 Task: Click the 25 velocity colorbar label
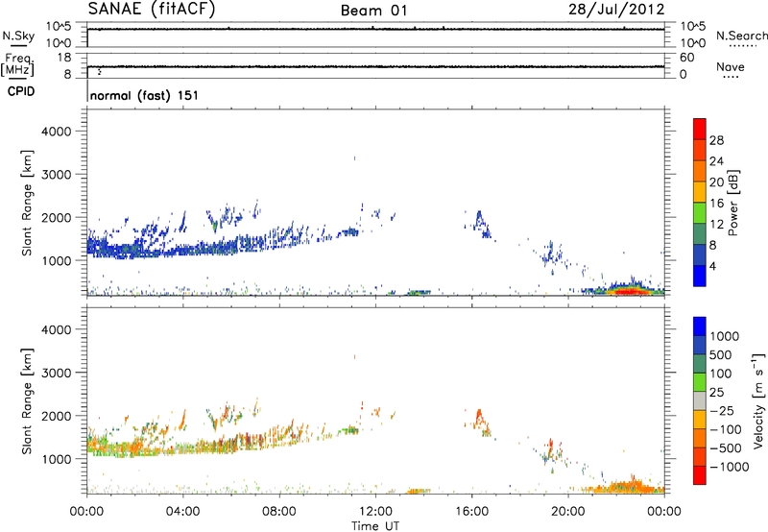[716, 393]
